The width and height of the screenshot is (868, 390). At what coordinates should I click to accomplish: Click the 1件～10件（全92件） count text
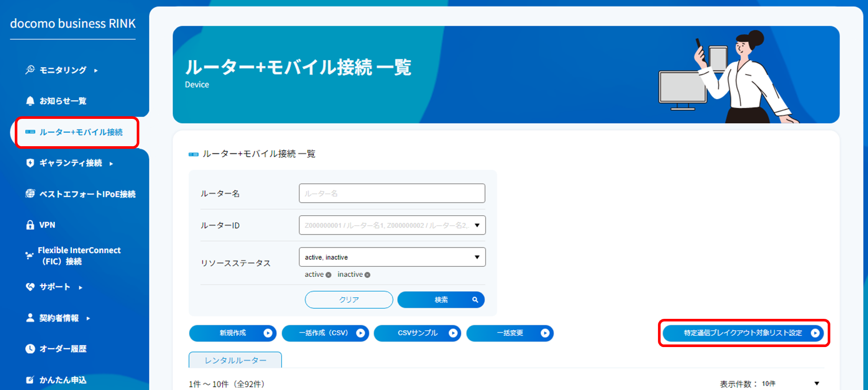point(227,384)
